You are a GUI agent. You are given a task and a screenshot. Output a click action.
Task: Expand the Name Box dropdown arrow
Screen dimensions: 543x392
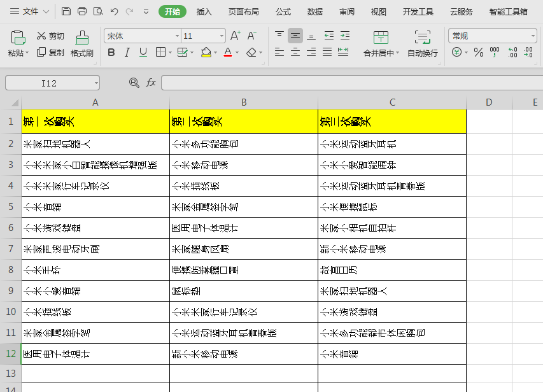[x=96, y=83]
